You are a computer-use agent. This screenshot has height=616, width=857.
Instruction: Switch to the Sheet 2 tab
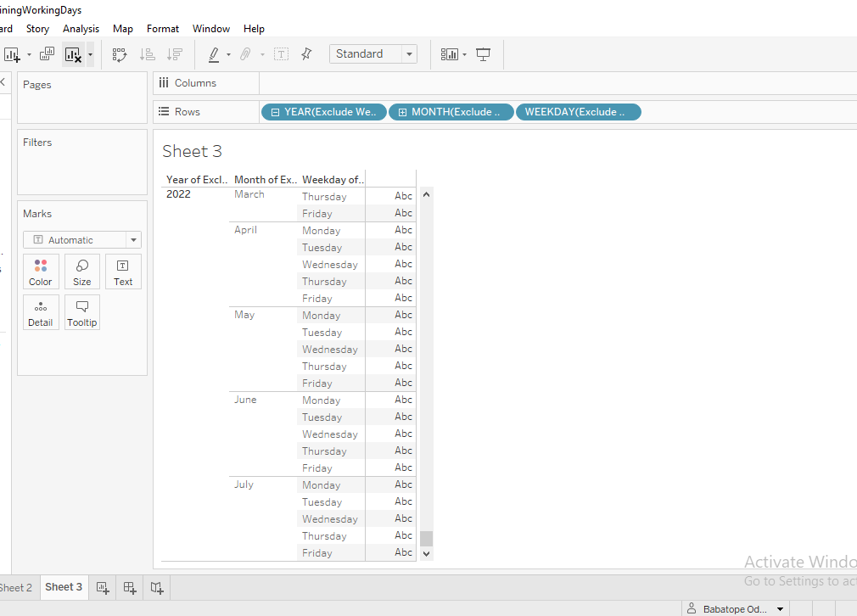(15, 586)
